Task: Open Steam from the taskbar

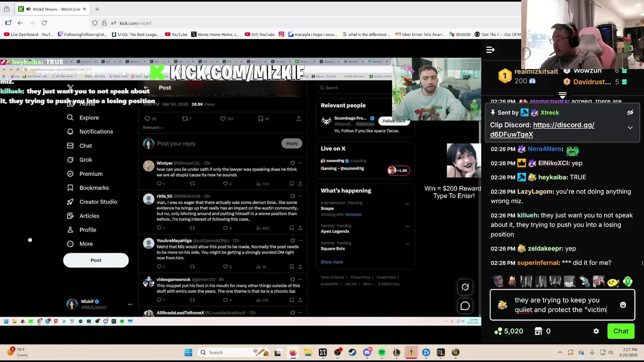Action: click(x=352, y=352)
